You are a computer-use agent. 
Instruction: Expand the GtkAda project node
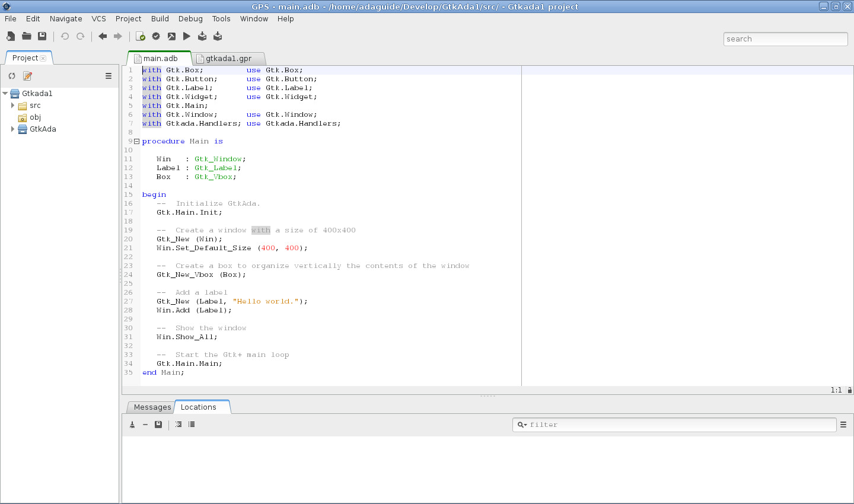click(x=12, y=129)
